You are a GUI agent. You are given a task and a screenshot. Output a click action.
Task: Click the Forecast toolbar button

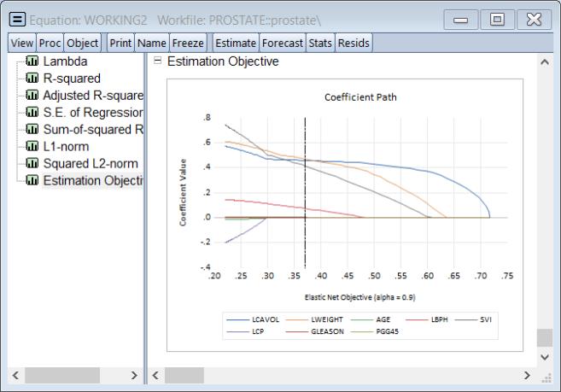click(x=282, y=43)
